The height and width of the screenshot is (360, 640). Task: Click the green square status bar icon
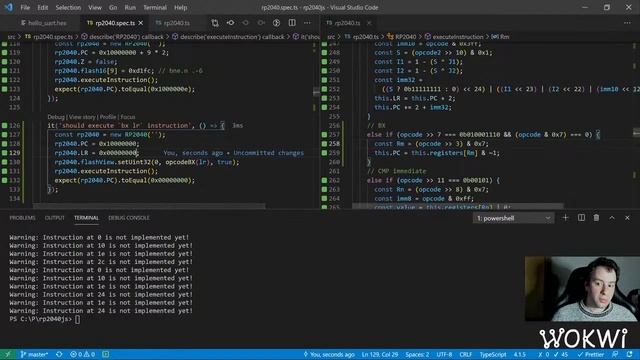tap(106, 354)
